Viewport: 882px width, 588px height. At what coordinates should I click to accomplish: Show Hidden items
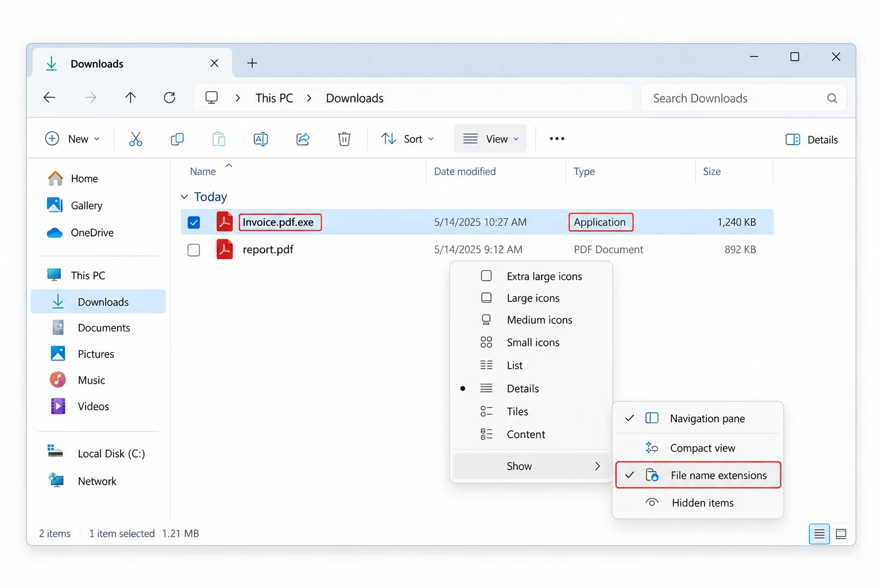pyautogui.click(x=698, y=503)
